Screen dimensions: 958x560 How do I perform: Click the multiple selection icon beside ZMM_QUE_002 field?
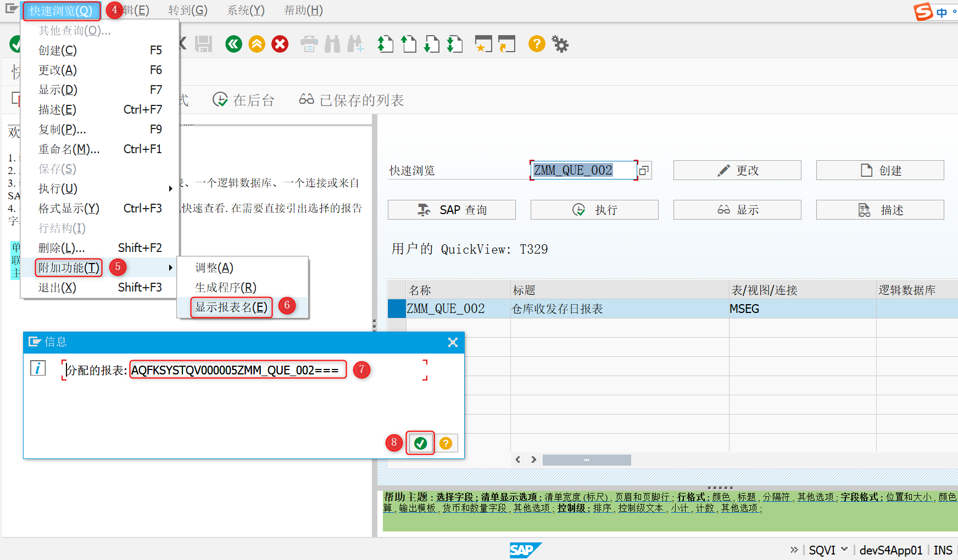pos(643,170)
